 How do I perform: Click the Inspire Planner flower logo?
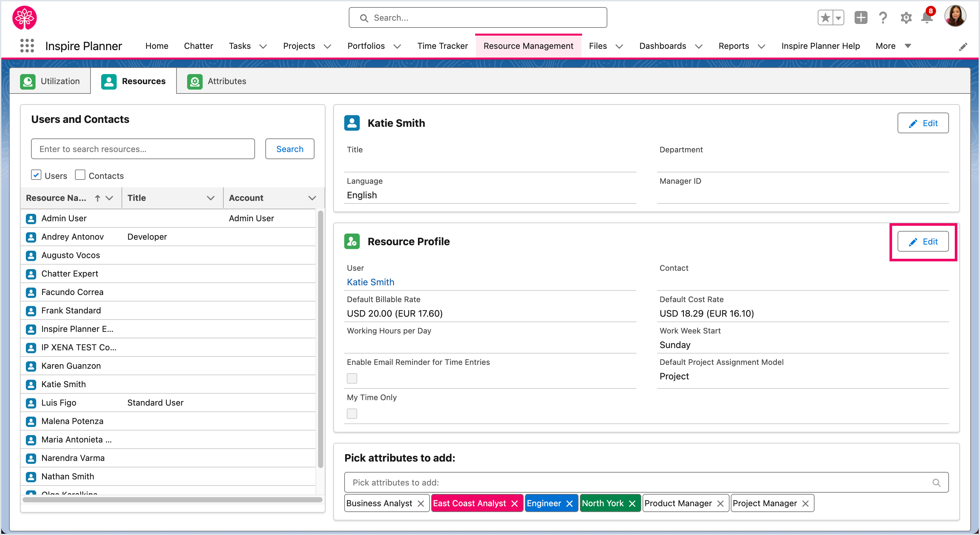pyautogui.click(x=25, y=17)
